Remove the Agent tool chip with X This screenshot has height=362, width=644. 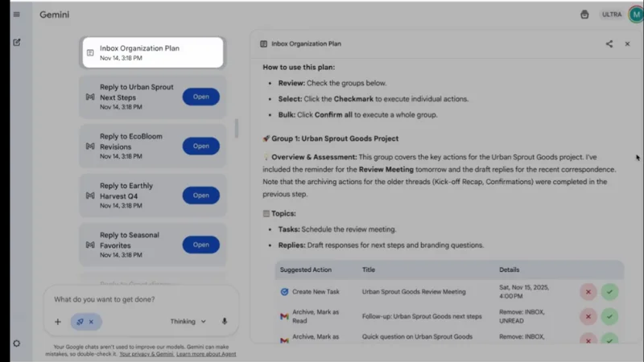(x=91, y=322)
